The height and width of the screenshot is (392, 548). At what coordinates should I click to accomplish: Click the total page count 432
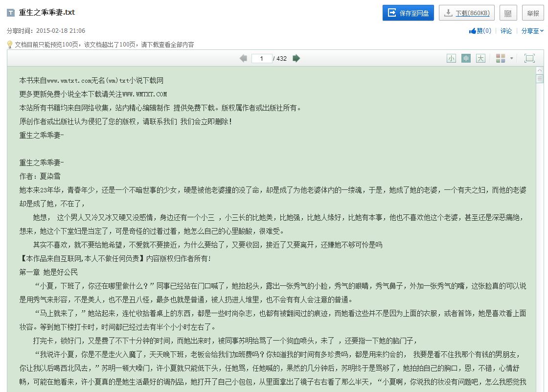(x=281, y=58)
